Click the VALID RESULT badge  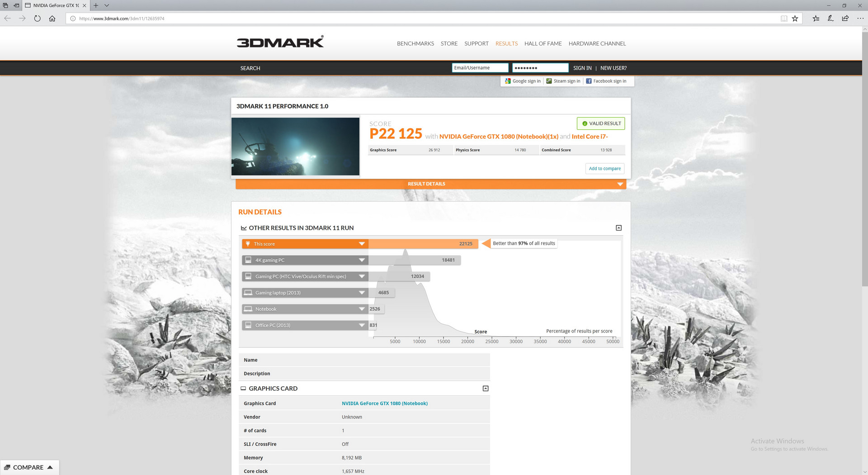pyautogui.click(x=601, y=123)
